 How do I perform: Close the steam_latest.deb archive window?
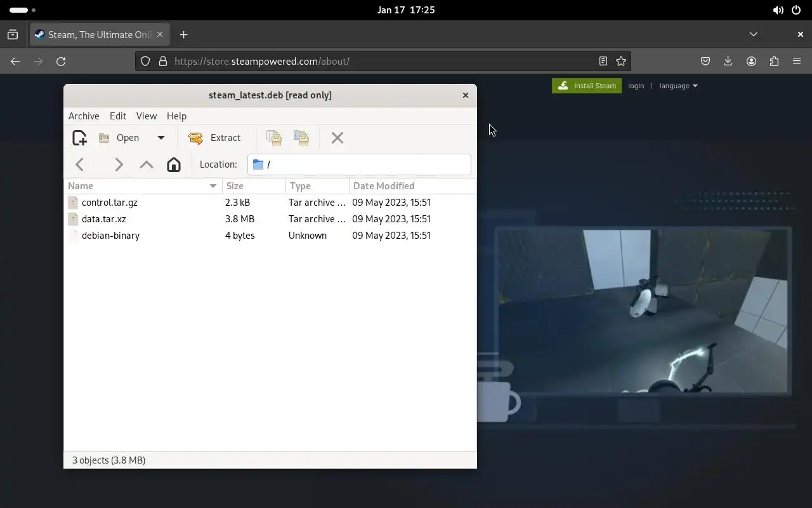466,95
